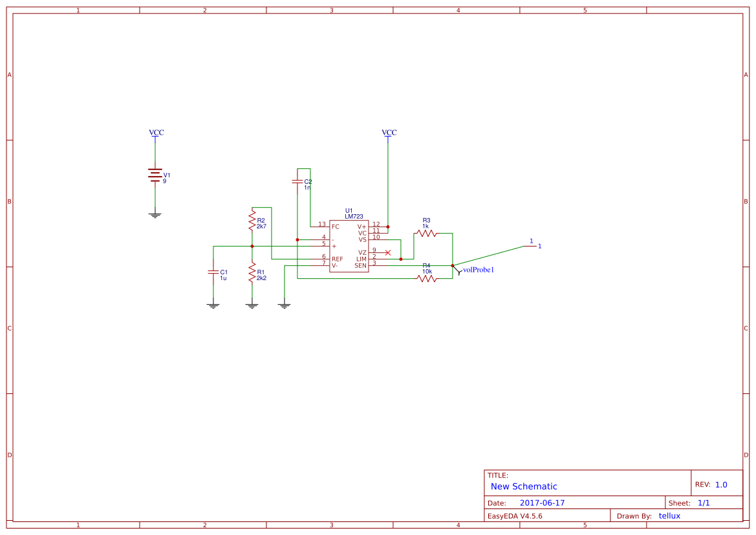Click the no-connect cross on pin VZ
Image resolution: width=756 pixels, height=535 pixels.
pos(387,254)
